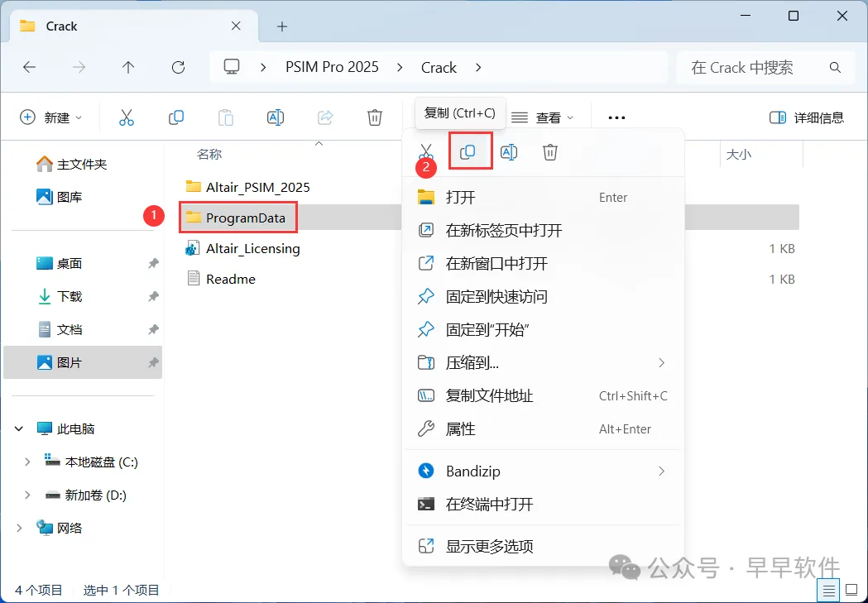This screenshot has width=868, height=603.
Task: Click chevron after PSIM Pro 2025 breadcrumb
Action: coord(400,68)
